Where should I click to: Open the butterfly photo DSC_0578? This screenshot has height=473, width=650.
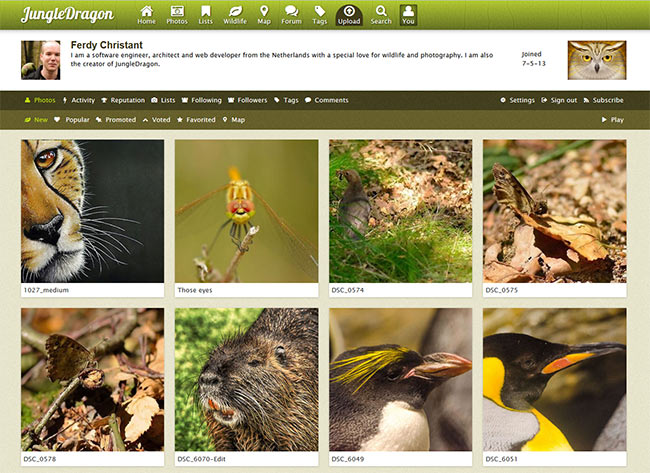[92, 379]
